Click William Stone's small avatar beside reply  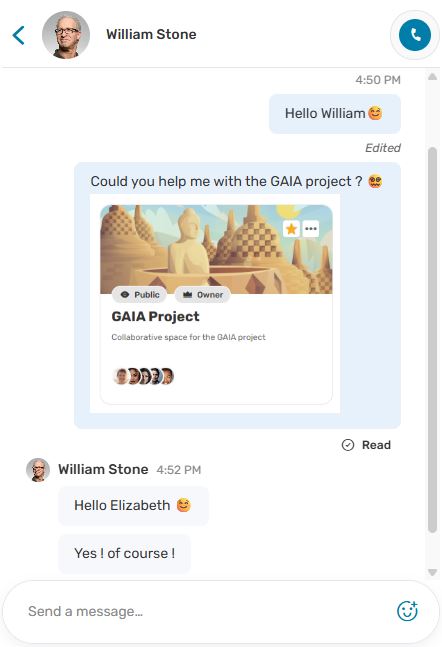pos(38,470)
